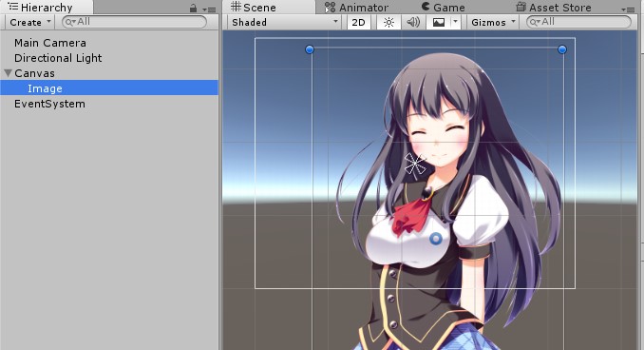This screenshot has height=350, width=644.
Task: Toggle scene effects image icon
Action: [439, 22]
